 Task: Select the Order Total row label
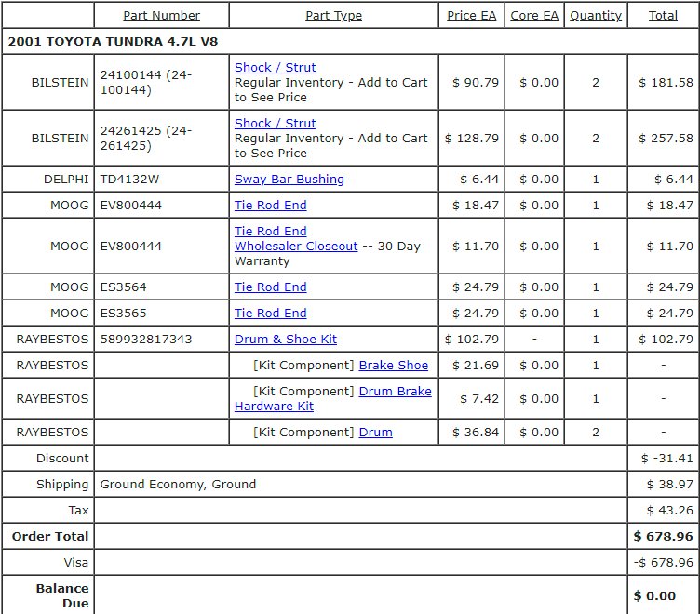pos(50,536)
